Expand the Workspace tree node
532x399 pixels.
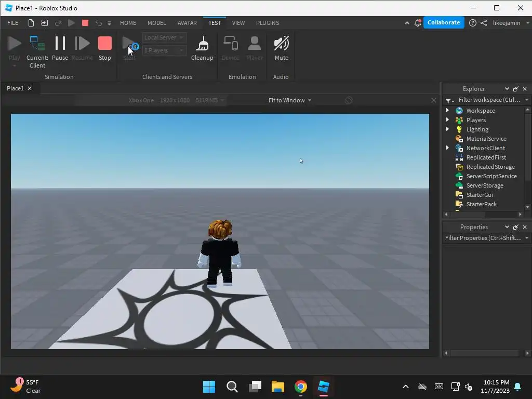[447, 110]
